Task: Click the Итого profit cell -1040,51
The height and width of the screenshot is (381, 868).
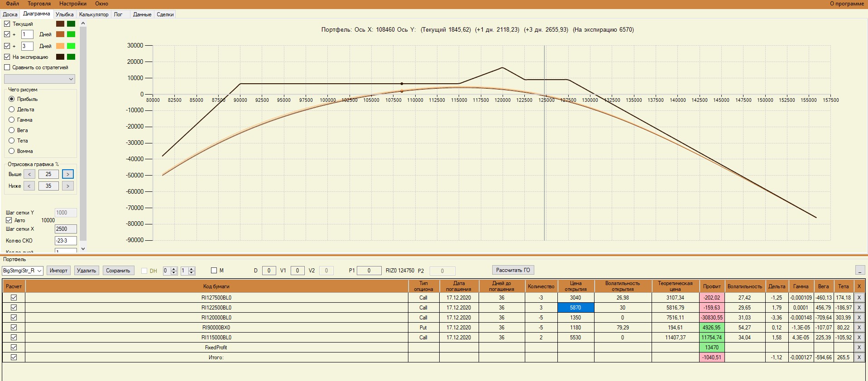Action: click(x=712, y=357)
